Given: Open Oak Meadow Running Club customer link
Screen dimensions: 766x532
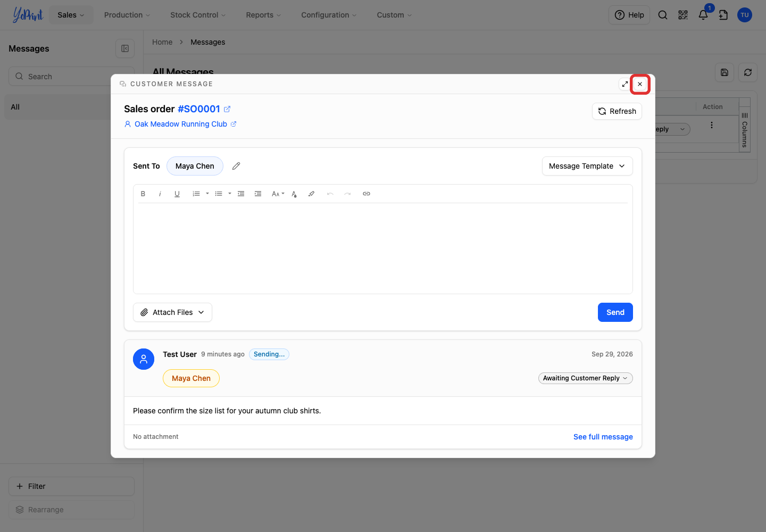Looking at the screenshot, I should click(x=181, y=124).
